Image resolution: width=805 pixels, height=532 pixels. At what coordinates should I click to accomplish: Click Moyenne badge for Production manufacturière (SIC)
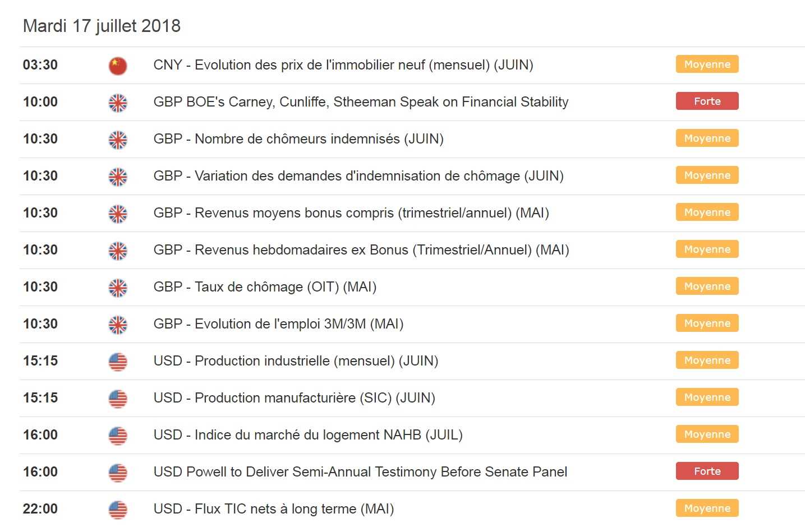(x=707, y=397)
